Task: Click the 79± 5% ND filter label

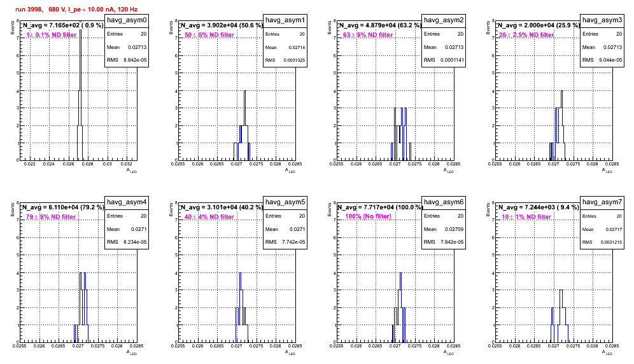Action: [51, 217]
